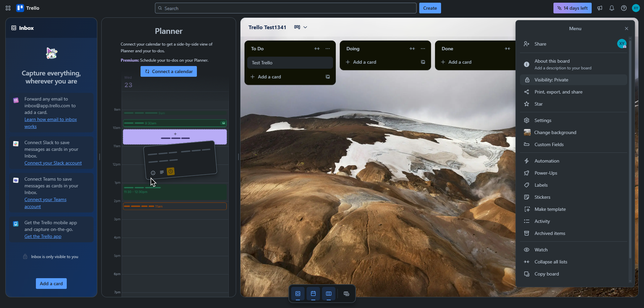This screenshot has width=644, height=308.
Task: Add a card to Done list
Action: pos(475,62)
